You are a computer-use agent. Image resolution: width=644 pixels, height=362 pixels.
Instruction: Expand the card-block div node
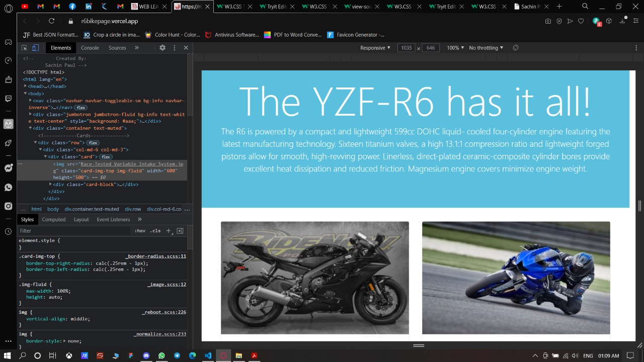pyautogui.click(x=50, y=185)
